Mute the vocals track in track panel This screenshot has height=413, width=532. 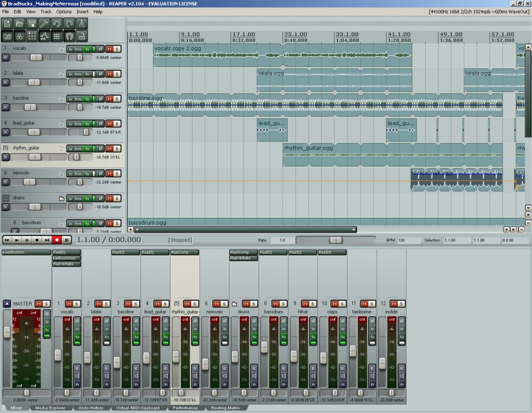pyautogui.click(x=109, y=49)
